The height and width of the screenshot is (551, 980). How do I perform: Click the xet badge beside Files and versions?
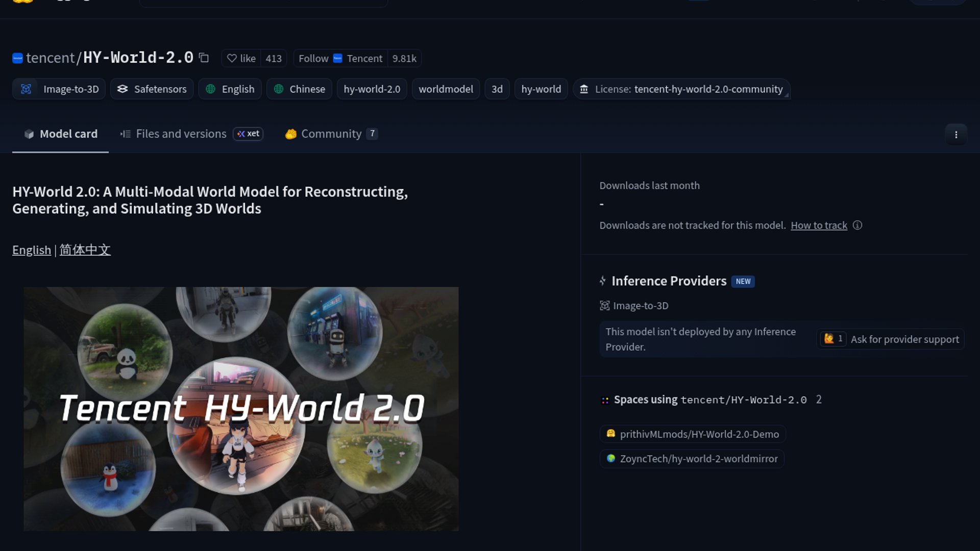click(248, 134)
